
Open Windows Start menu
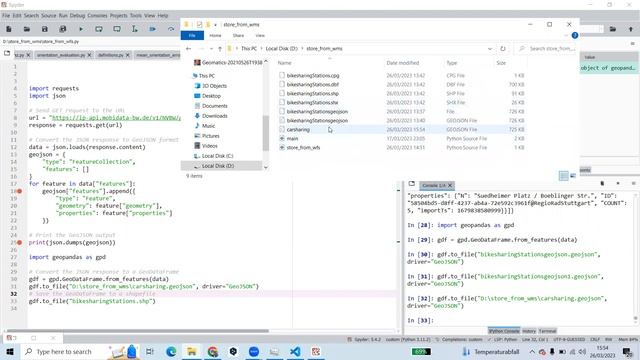pyautogui.click(x=9, y=351)
